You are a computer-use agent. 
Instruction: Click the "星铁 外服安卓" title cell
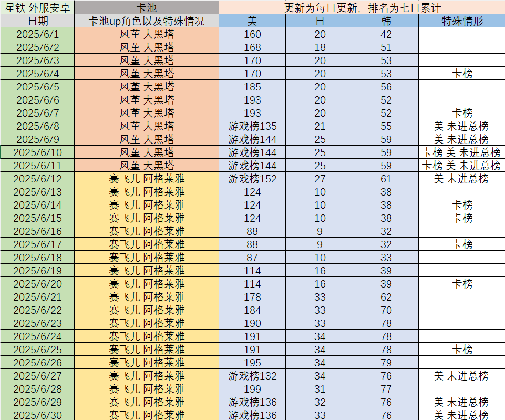(x=37, y=7)
